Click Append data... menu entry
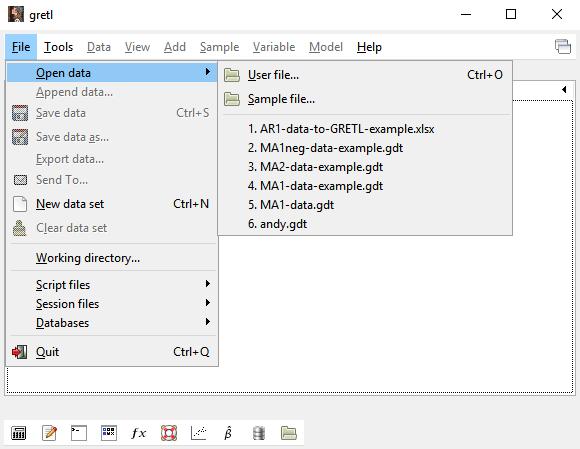This screenshot has width=580, height=449. [112, 92]
